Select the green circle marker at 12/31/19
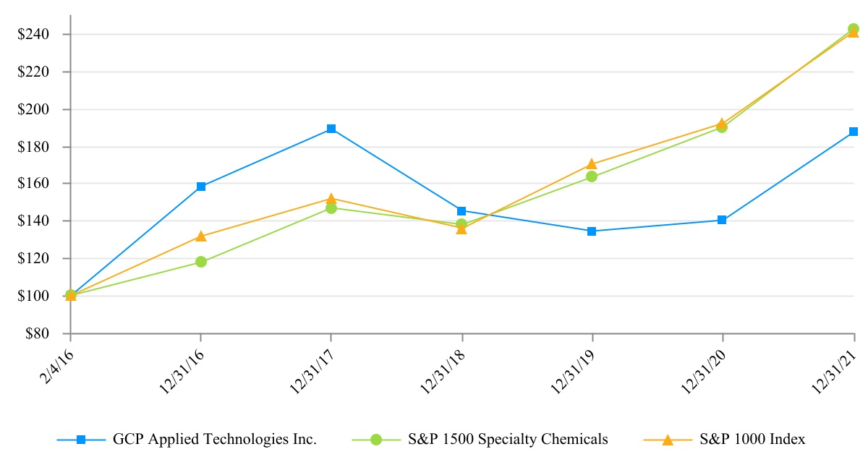868x470 pixels. [x=592, y=176]
